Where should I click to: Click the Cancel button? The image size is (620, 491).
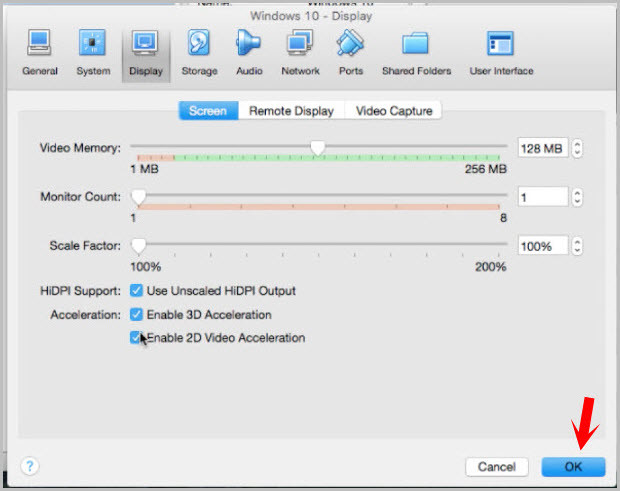[x=497, y=467]
